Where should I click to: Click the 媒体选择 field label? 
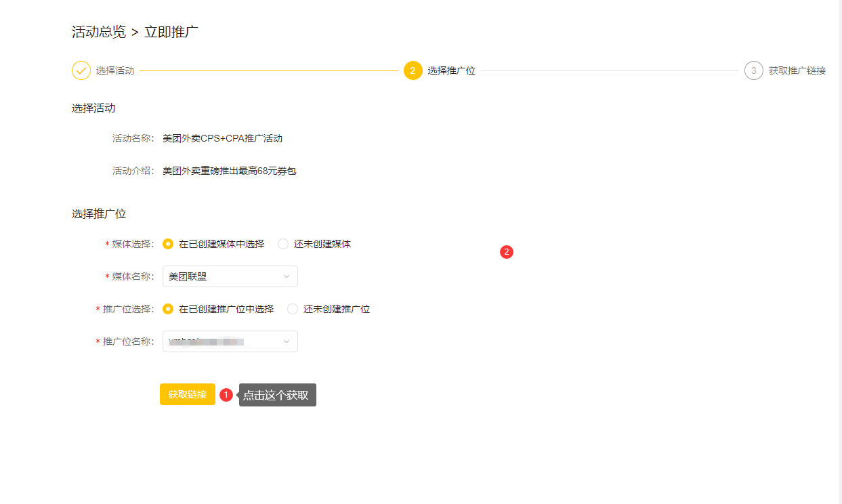pyautogui.click(x=132, y=244)
